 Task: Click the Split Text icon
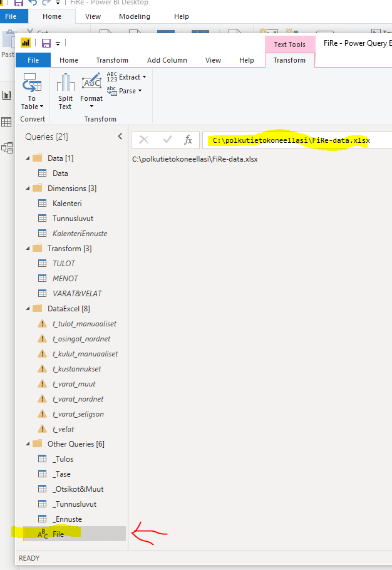pos(65,91)
